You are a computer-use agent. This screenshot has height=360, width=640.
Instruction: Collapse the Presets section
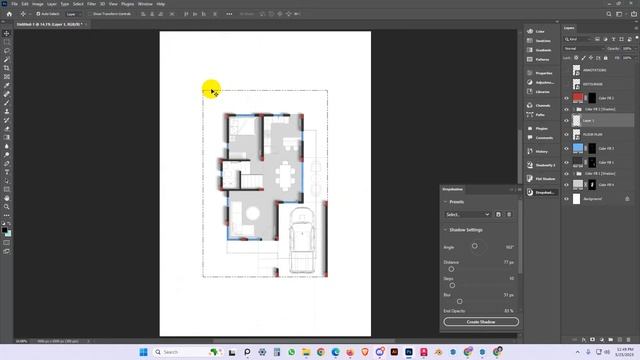coord(445,202)
